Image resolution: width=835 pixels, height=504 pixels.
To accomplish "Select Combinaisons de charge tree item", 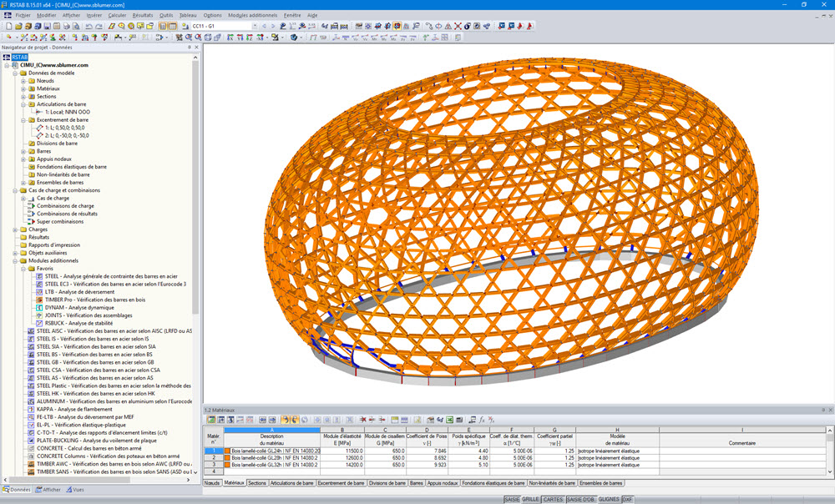I will pyautogui.click(x=65, y=206).
